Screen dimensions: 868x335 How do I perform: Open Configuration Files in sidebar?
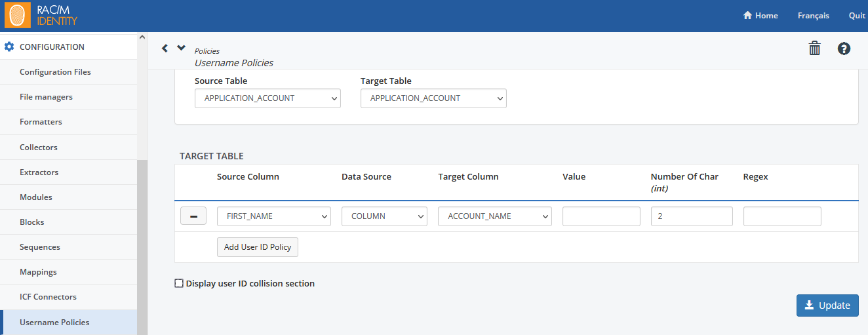tap(68, 72)
